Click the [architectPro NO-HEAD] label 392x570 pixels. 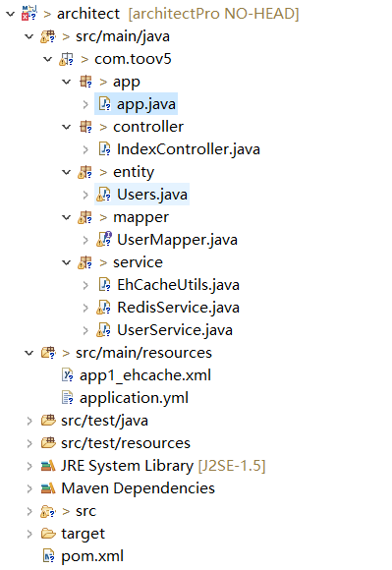(213, 14)
